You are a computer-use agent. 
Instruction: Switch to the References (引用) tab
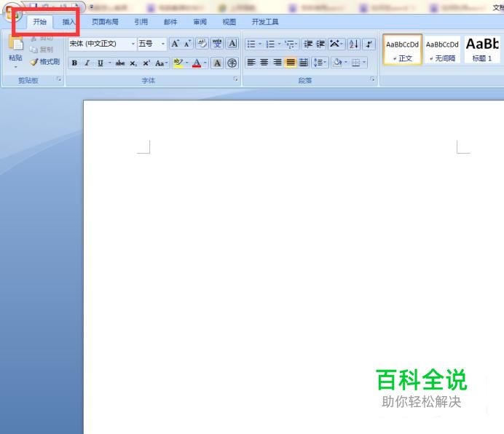(141, 22)
